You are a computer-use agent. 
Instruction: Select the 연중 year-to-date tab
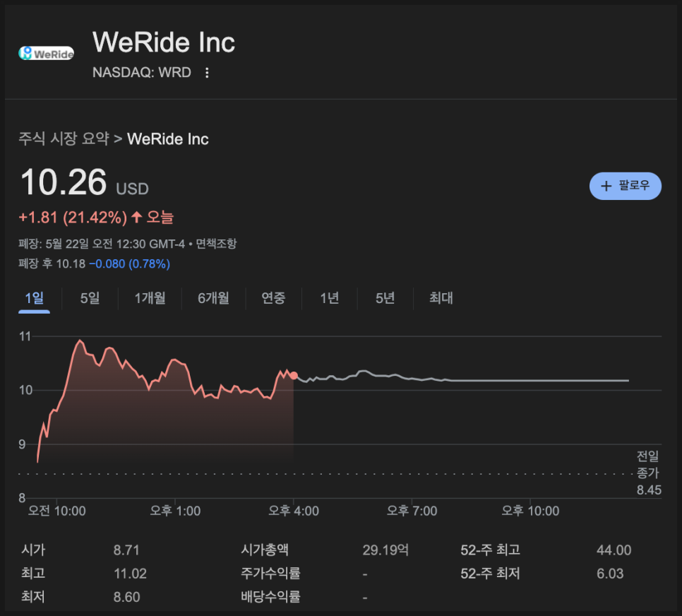tap(274, 298)
